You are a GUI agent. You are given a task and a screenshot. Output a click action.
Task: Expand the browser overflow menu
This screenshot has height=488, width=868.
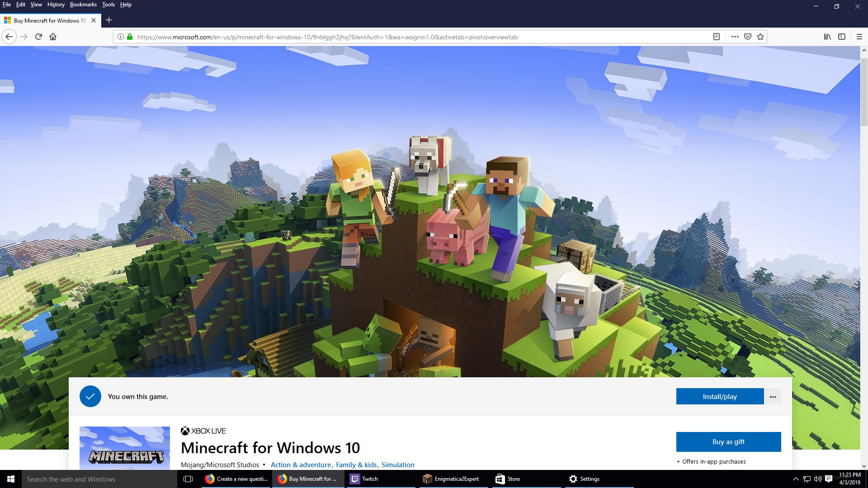[x=735, y=36]
